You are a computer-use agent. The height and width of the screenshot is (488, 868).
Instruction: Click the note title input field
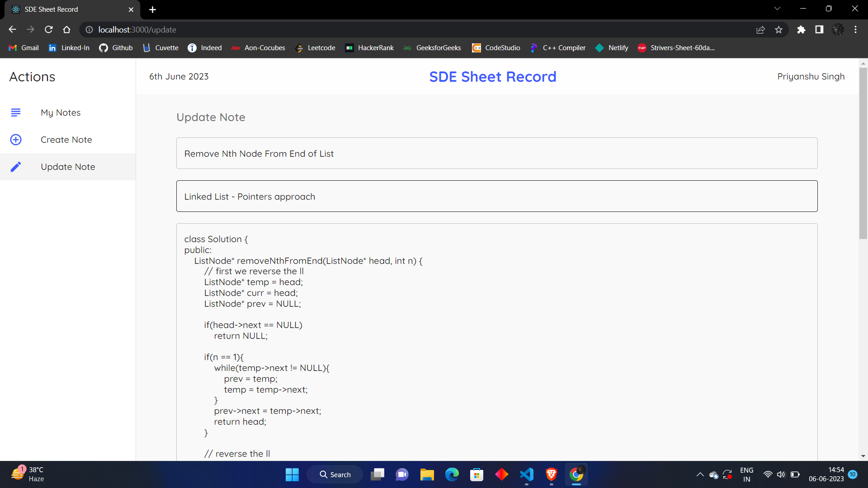[x=496, y=153]
